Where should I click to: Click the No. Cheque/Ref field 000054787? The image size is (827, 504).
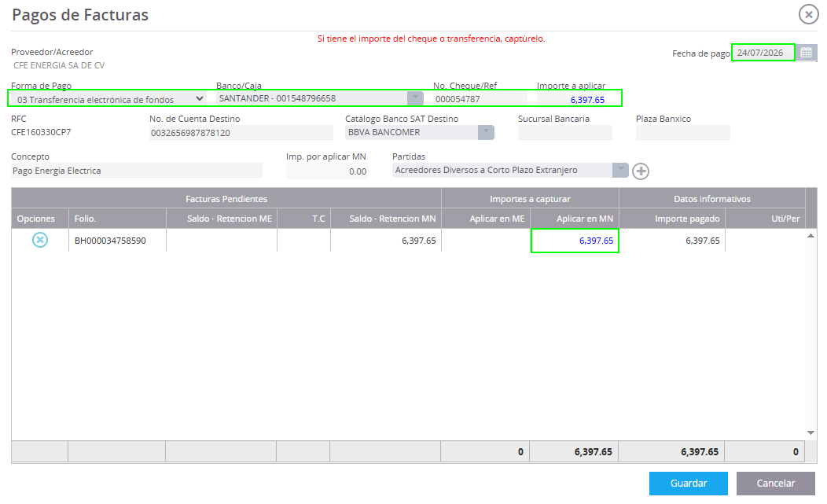tap(480, 99)
